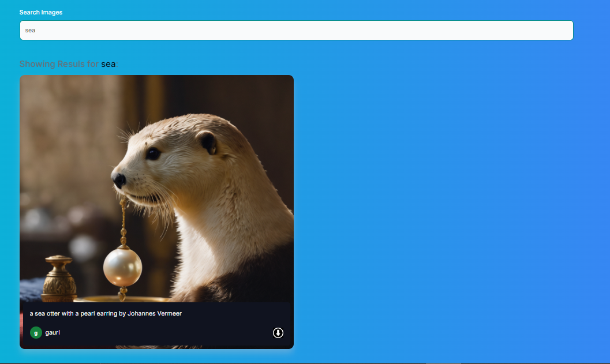Click the username 'gauri'
Image resolution: width=610 pixels, height=364 pixels.
coord(53,332)
